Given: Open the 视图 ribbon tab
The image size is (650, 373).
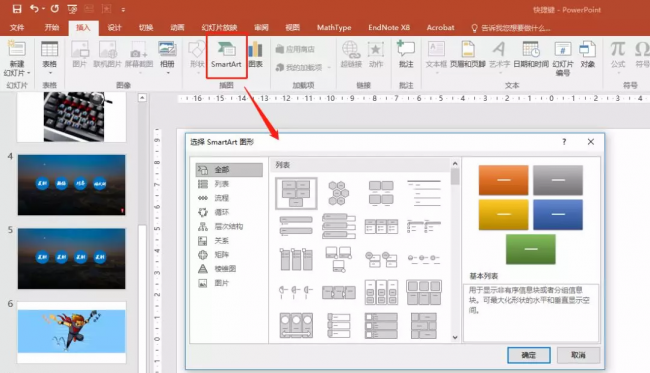Looking at the screenshot, I should pyautogui.click(x=292, y=28).
